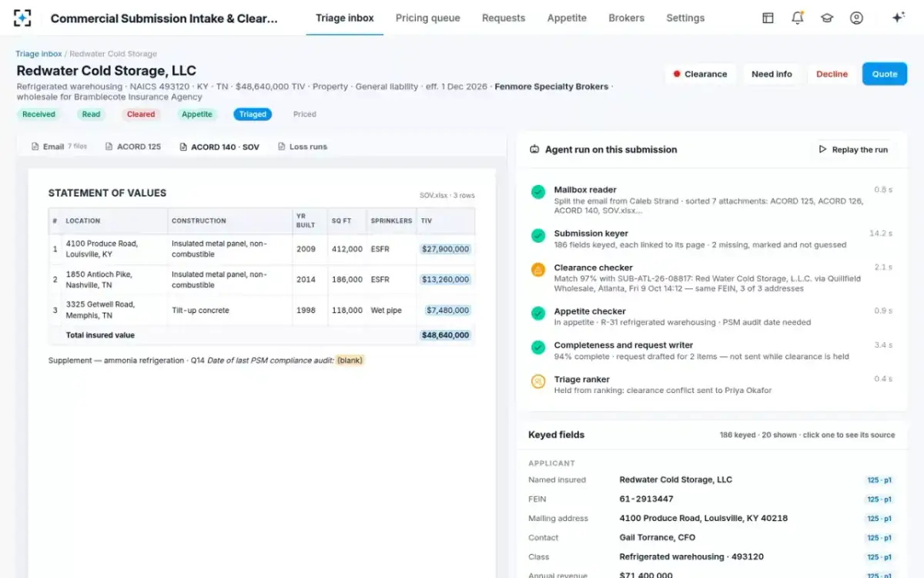Click TIV value $27,900,000
The height and width of the screenshot is (578, 924).
coord(446,249)
